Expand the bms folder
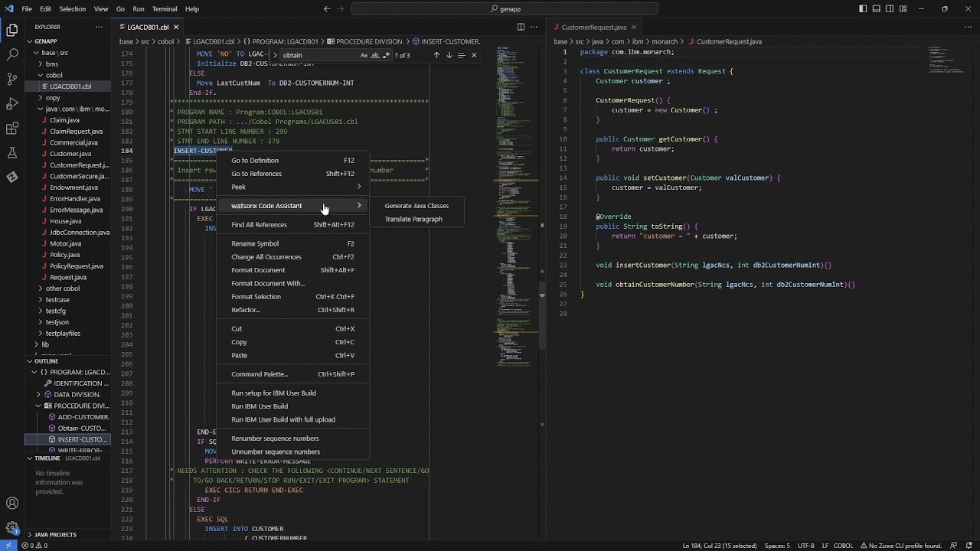The width and height of the screenshot is (980, 551). [x=52, y=64]
